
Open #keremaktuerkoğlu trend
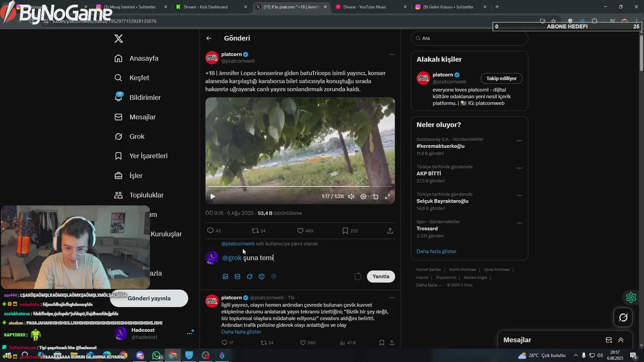pyautogui.click(x=441, y=146)
